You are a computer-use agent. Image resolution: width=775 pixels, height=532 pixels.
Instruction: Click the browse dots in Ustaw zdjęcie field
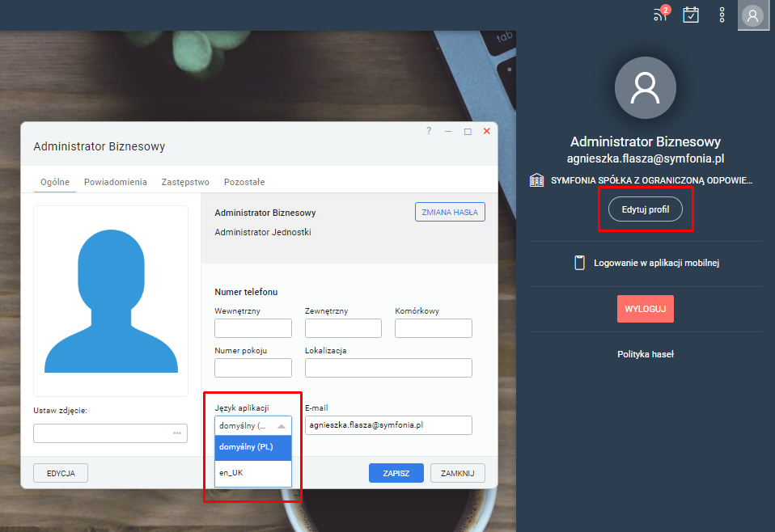tap(177, 433)
